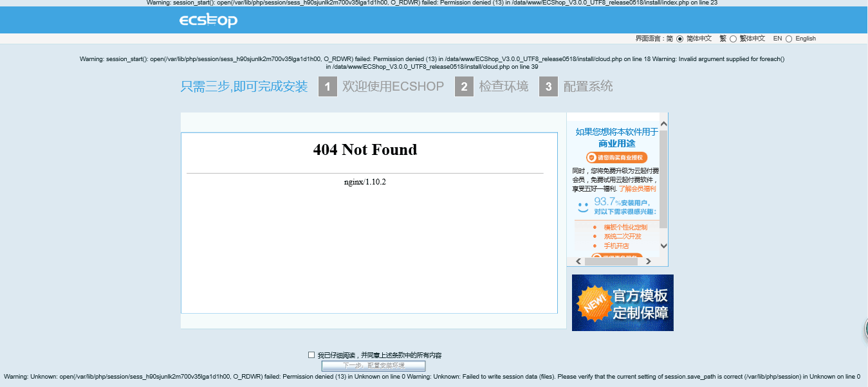
Task: Click the 下一步 配置安装环境 button
Action: [373, 366]
